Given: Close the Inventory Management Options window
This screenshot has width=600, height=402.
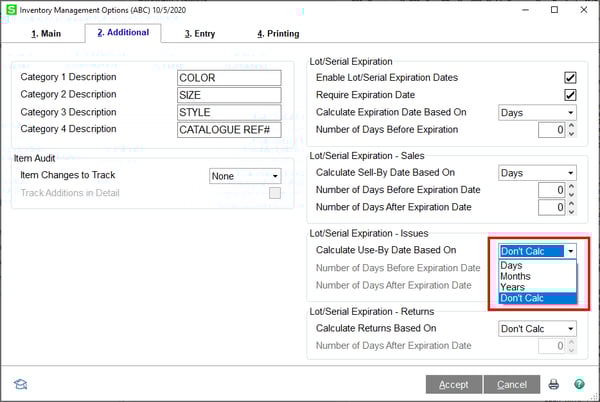Looking at the screenshot, I should [x=582, y=10].
